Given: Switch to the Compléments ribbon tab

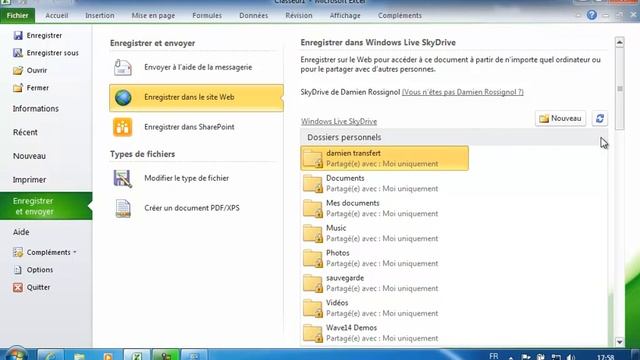Looking at the screenshot, I should 400,16.
